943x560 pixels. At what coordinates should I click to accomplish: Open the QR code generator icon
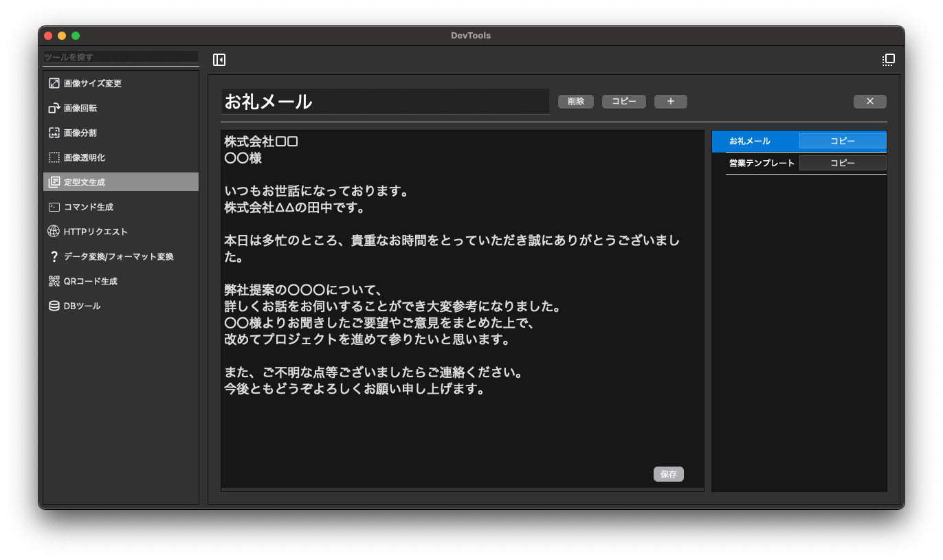tap(54, 281)
